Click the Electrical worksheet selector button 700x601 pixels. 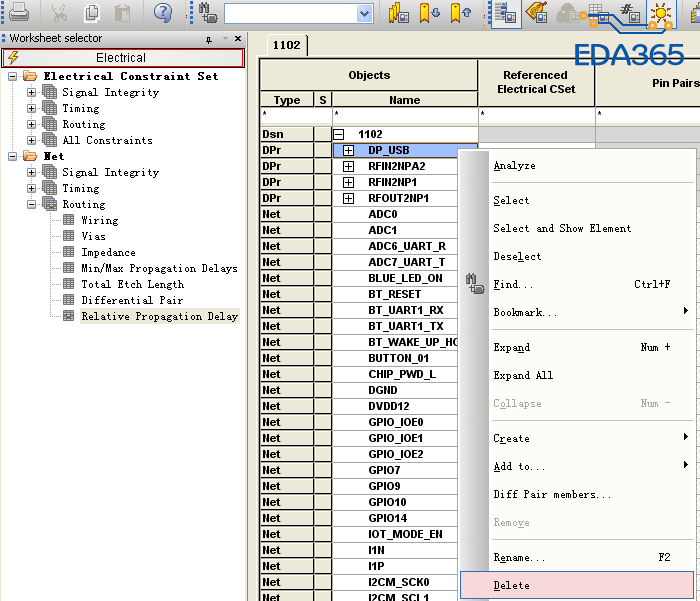click(x=121, y=58)
